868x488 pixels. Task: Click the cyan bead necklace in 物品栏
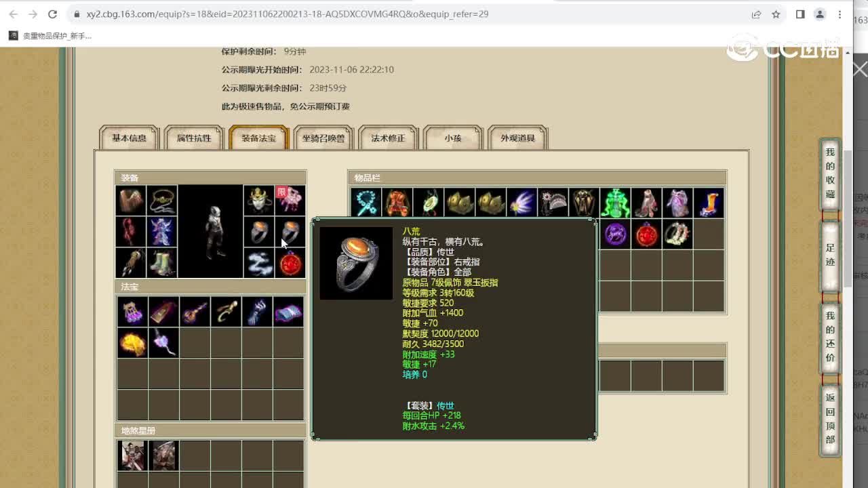(x=366, y=203)
